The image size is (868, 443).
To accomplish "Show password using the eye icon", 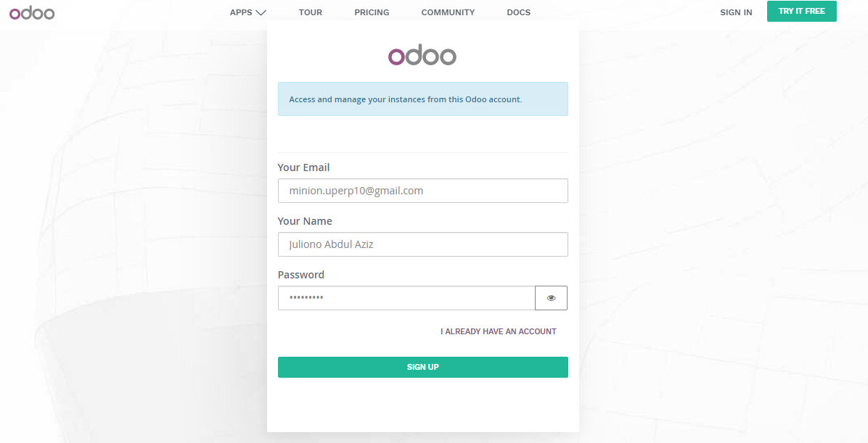I will pos(551,298).
